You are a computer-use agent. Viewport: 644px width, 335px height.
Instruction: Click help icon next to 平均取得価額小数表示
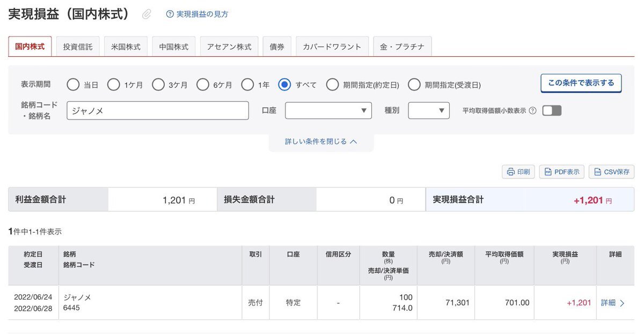pos(532,111)
